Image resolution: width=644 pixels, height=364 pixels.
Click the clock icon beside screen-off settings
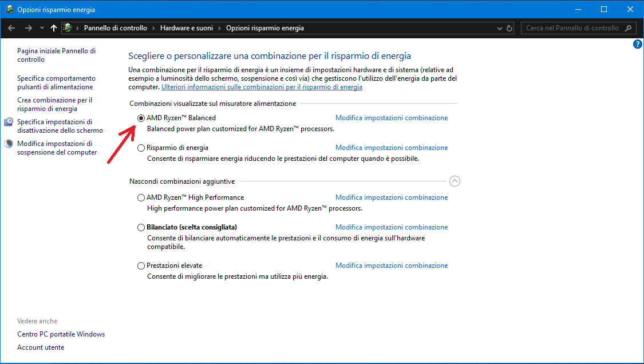tap(9, 122)
